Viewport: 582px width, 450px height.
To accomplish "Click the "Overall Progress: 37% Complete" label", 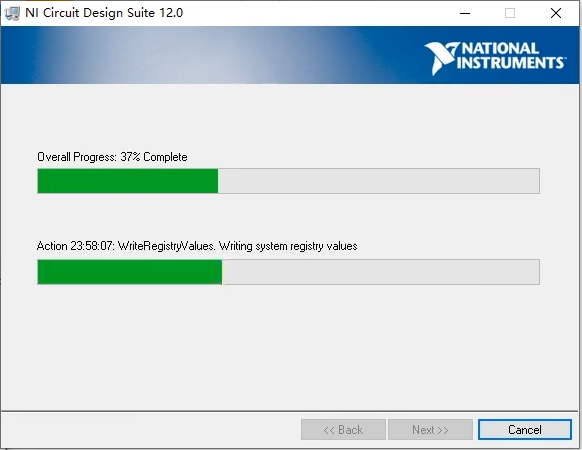I will pos(112,157).
